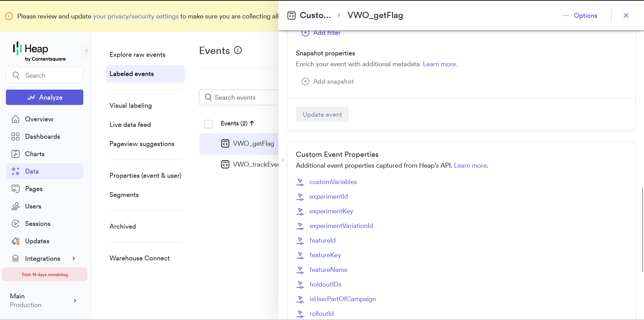This screenshot has height=320, width=644.
Task: Open the Options menu
Action: click(580, 16)
